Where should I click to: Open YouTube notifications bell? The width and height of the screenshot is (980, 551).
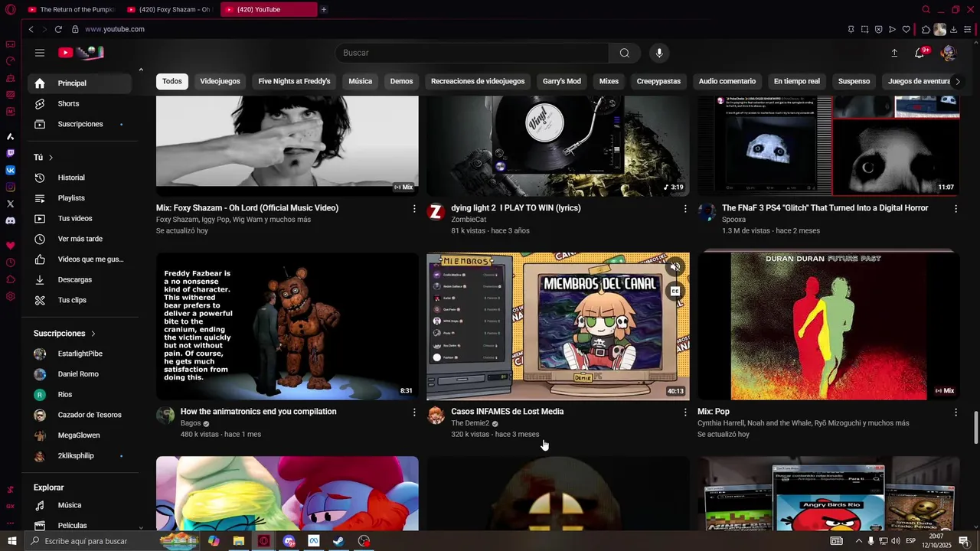tap(920, 53)
